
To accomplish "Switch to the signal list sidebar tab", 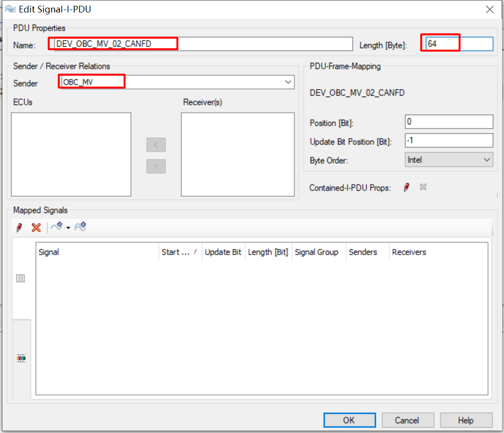I will [x=21, y=277].
